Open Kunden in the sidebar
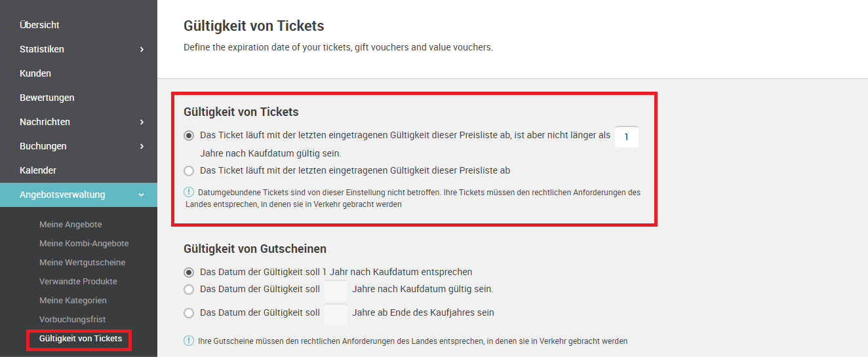 pos(35,73)
